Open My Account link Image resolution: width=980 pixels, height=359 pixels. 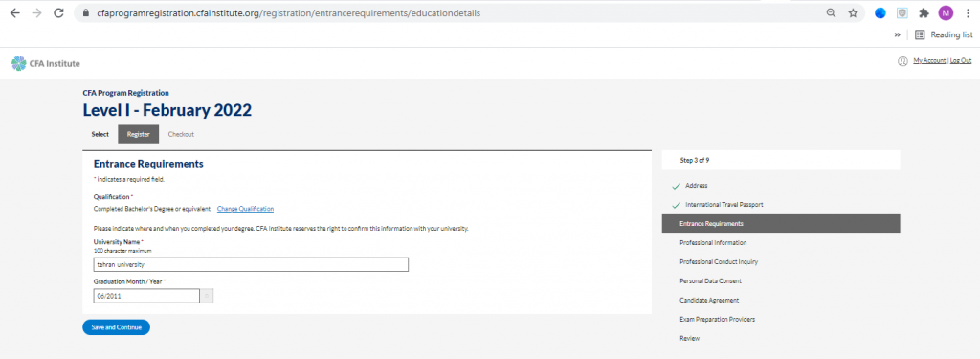(x=929, y=60)
